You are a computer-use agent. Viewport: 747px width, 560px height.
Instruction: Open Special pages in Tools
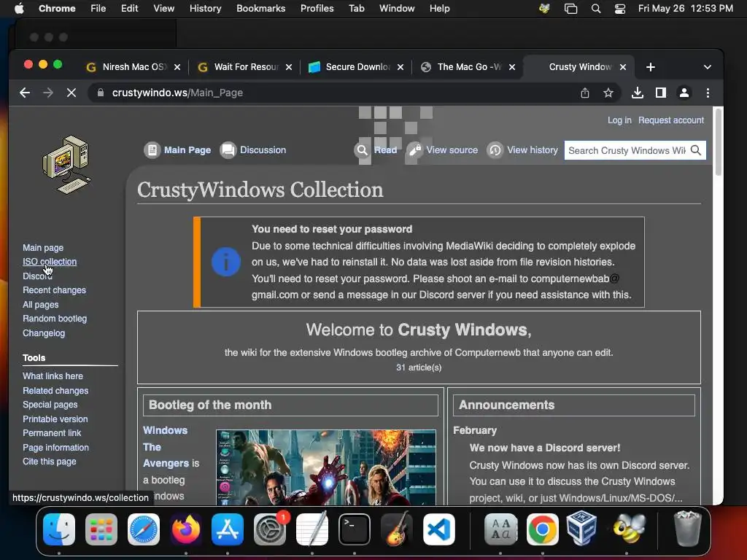click(50, 405)
